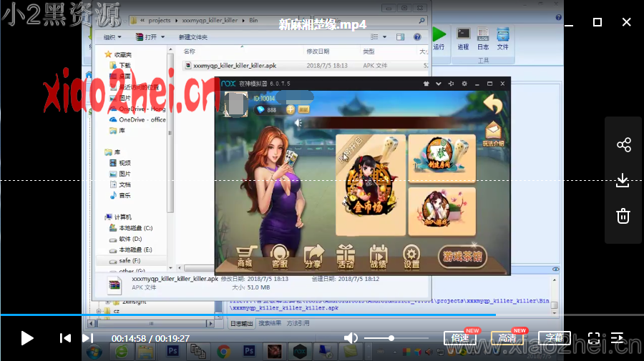The width and height of the screenshot is (644, 361).
Task: Open 视频 videos library
Action: [x=120, y=163]
